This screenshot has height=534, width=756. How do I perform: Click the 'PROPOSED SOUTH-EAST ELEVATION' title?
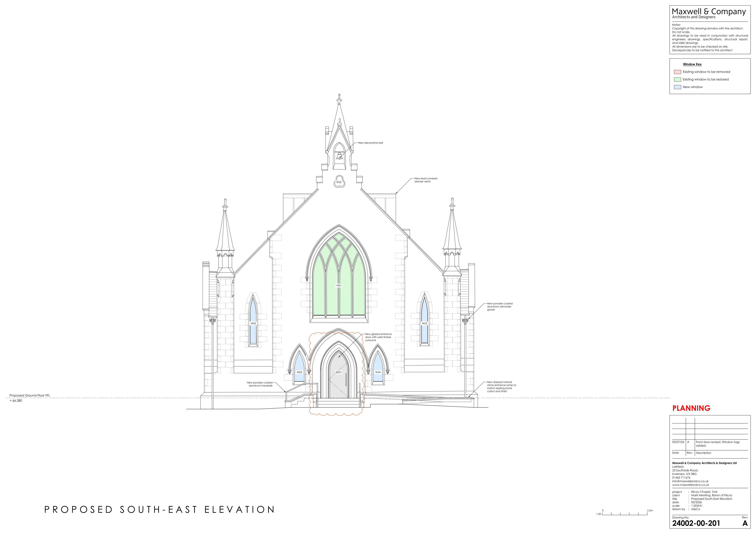pyautogui.click(x=160, y=510)
